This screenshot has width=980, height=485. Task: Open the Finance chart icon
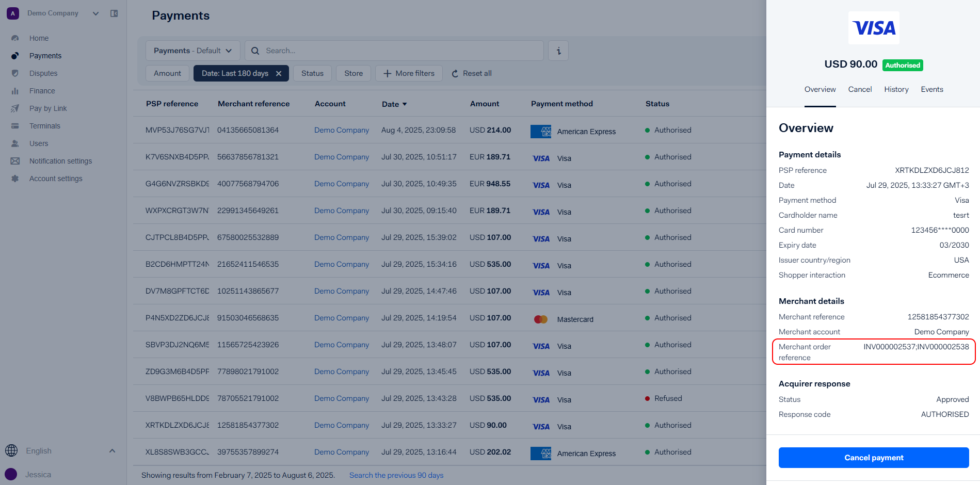(x=15, y=91)
